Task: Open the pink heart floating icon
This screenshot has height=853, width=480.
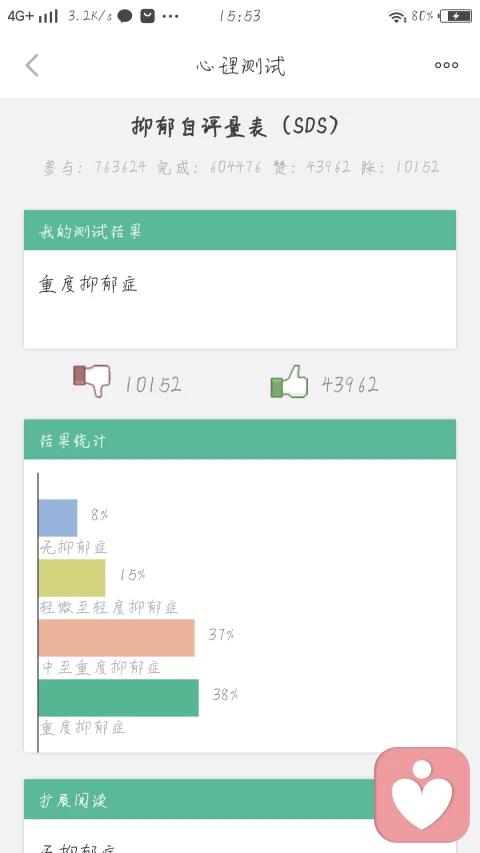Action: click(422, 794)
